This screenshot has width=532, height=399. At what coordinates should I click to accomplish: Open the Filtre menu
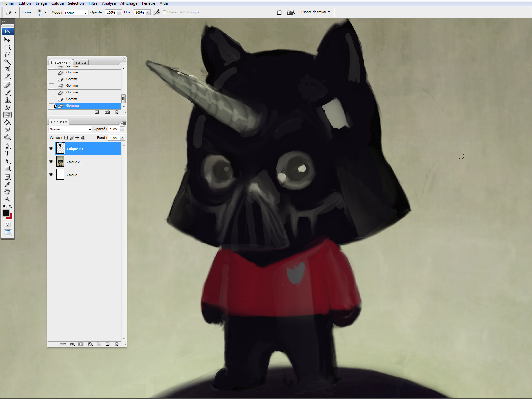point(93,3)
